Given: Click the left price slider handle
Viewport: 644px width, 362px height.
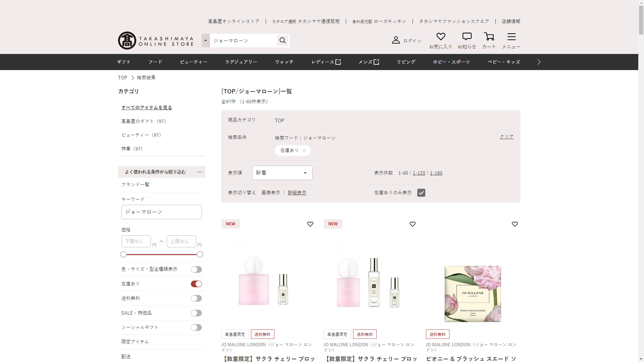Looking at the screenshot, I should [x=123, y=254].
